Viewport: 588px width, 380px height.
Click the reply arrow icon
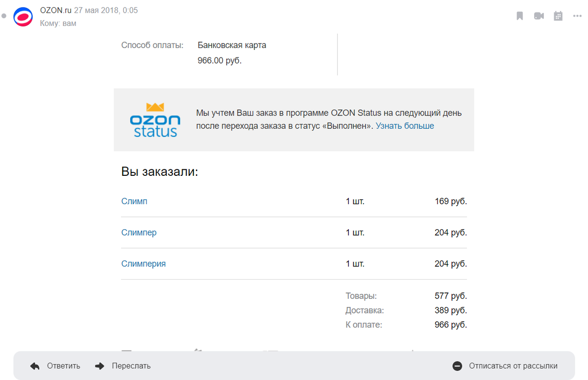click(34, 365)
